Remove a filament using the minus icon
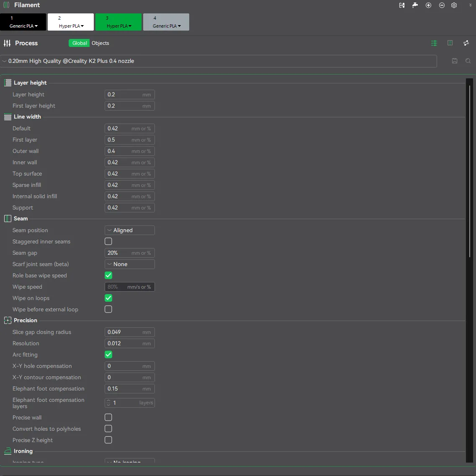Image resolution: width=476 pixels, height=476 pixels. [442, 5]
